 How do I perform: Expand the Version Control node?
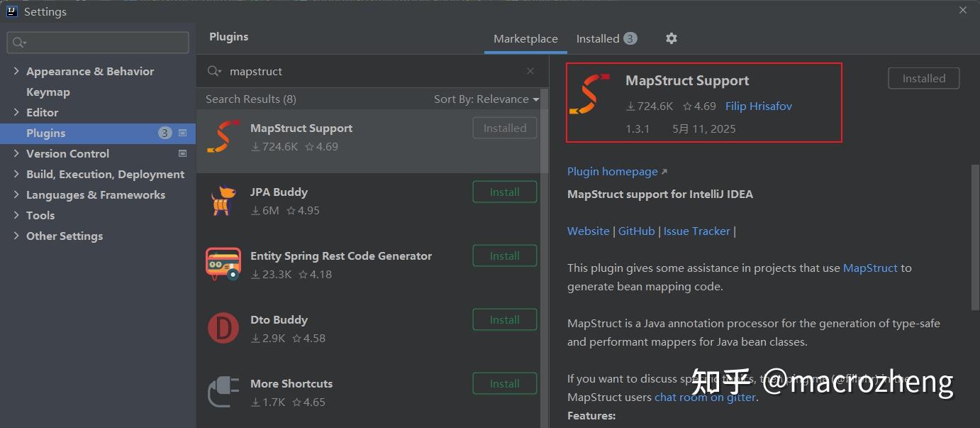[16, 153]
